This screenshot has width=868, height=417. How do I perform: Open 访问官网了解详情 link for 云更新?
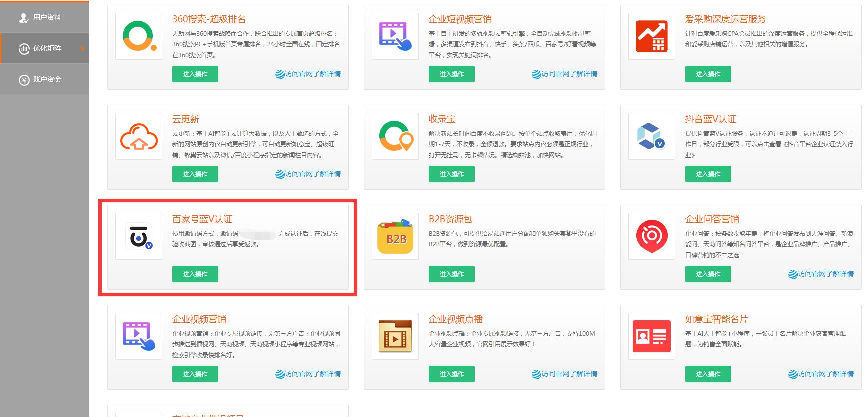point(308,174)
